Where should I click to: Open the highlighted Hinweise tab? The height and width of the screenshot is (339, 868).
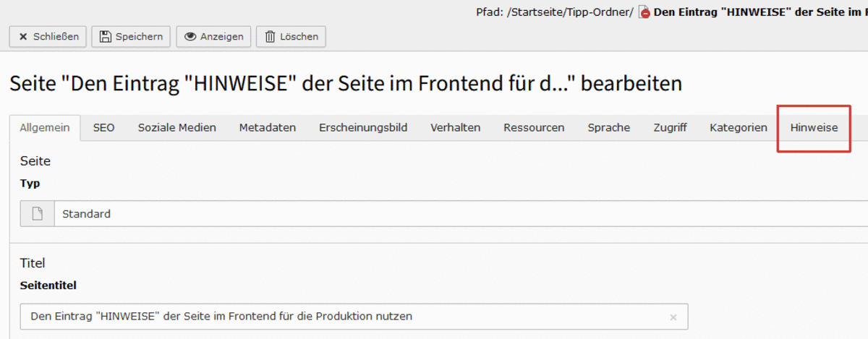[814, 128]
